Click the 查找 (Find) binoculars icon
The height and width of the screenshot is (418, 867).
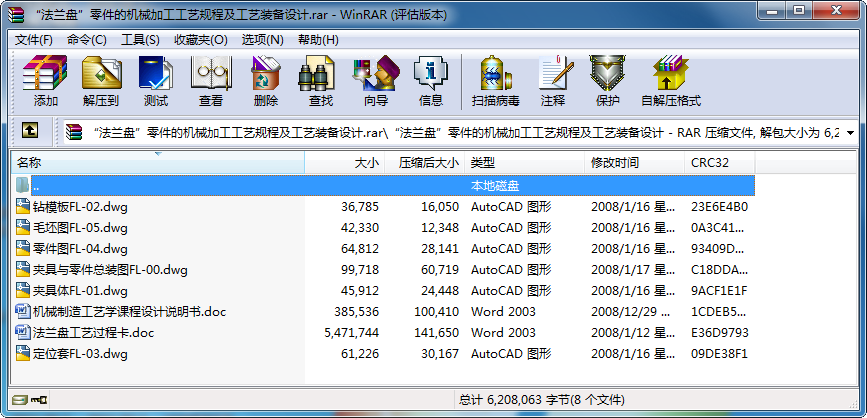point(316,73)
